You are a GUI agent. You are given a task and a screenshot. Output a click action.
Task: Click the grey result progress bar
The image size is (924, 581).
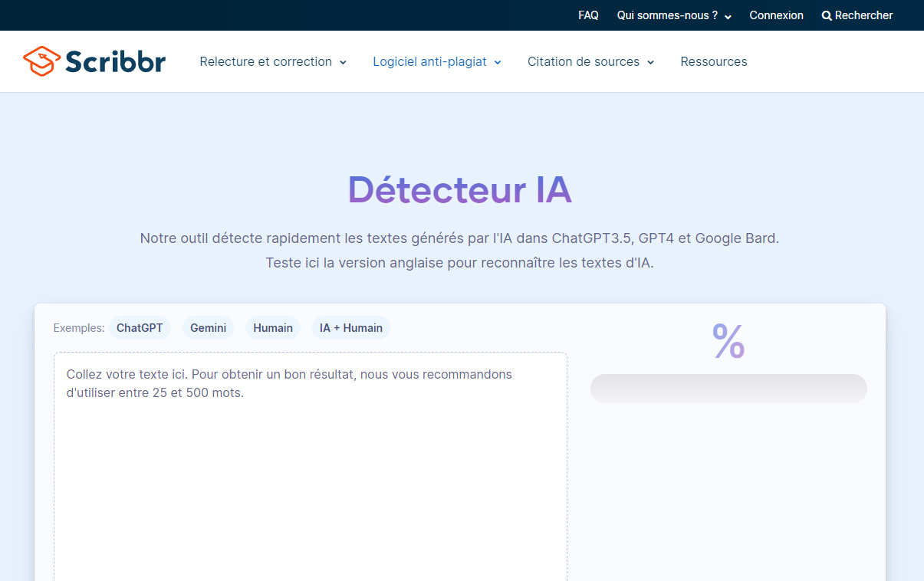(x=728, y=389)
